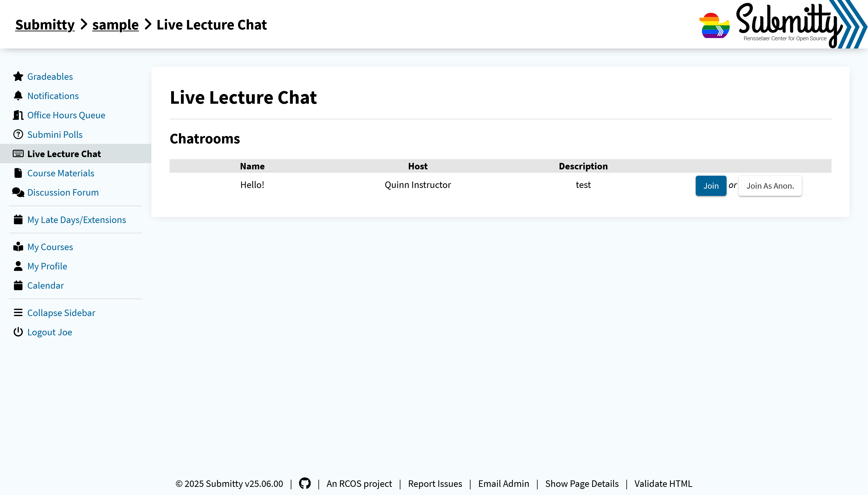
Task: Join Hello! chatroom as anonymous
Action: 770,186
